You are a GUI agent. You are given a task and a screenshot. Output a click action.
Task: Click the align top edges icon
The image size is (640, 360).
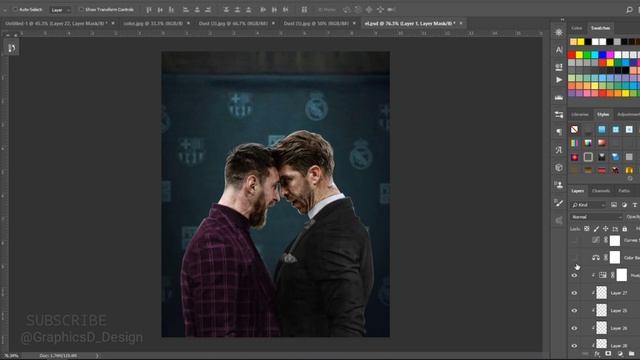(149, 9)
